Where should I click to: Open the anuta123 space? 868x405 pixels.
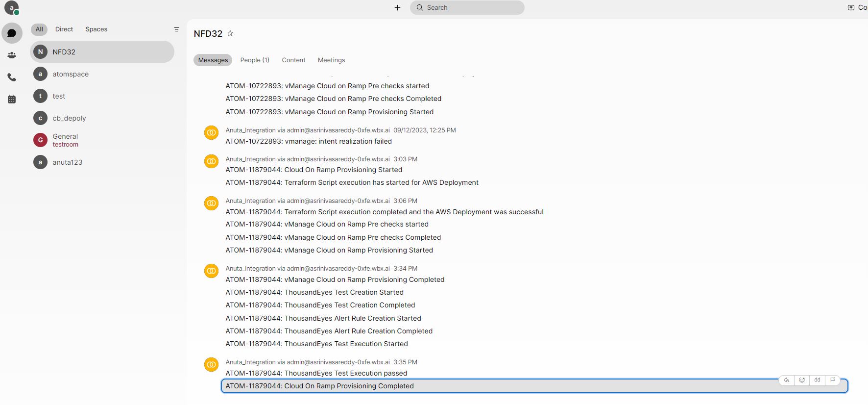tap(102, 162)
